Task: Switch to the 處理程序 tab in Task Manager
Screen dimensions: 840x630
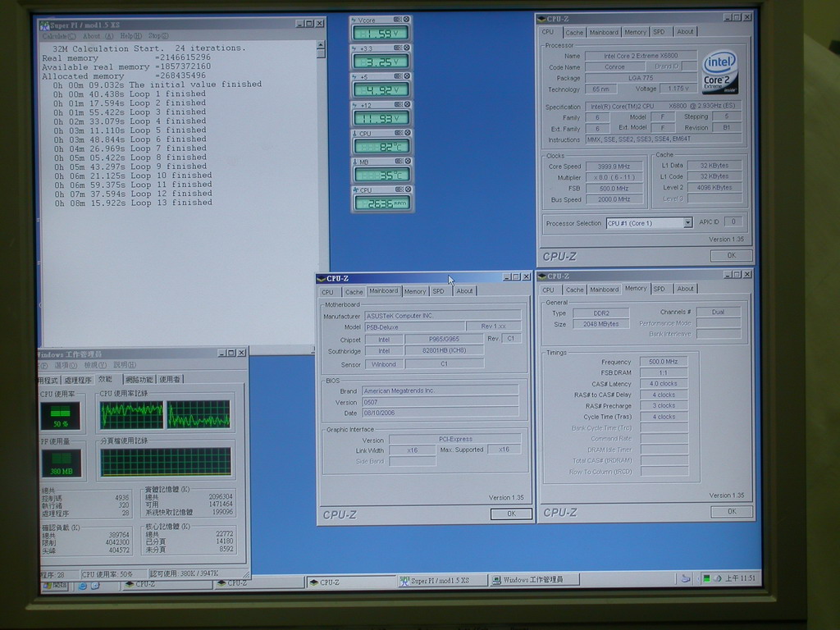Action: coord(78,381)
